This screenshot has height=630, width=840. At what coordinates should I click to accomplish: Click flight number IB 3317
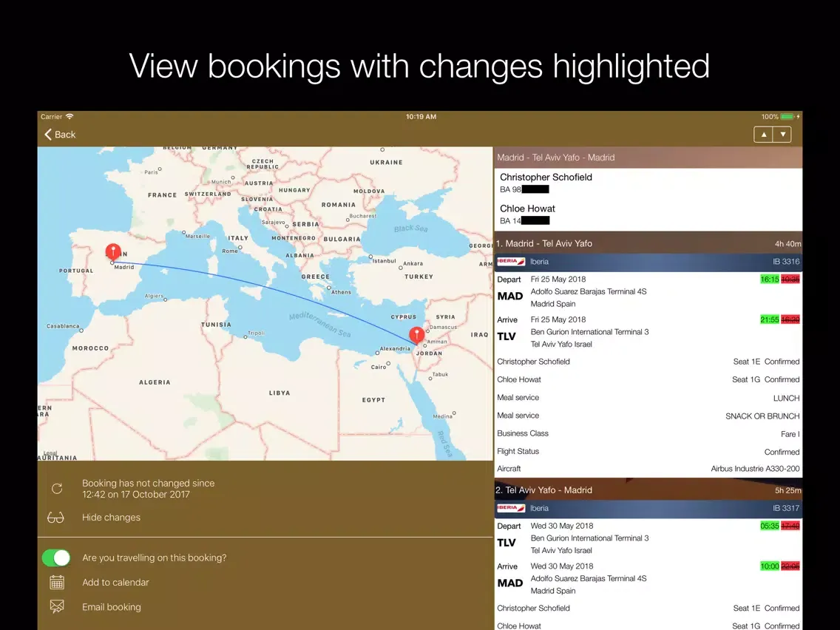tap(786, 508)
